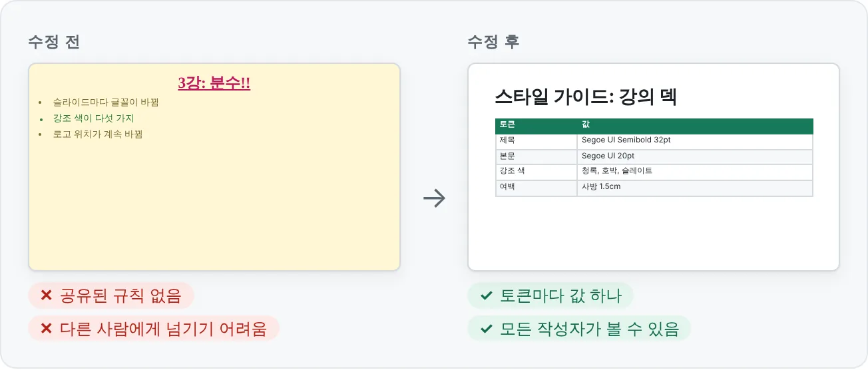Select cell '청록, 호박, 슬레이트'
Screen dimensions: 868x370
695,172
